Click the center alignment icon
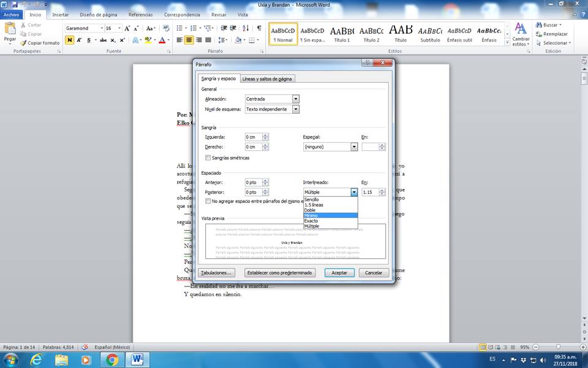The height and width of the screenshot is (368, 588). (x=189, y=40)
